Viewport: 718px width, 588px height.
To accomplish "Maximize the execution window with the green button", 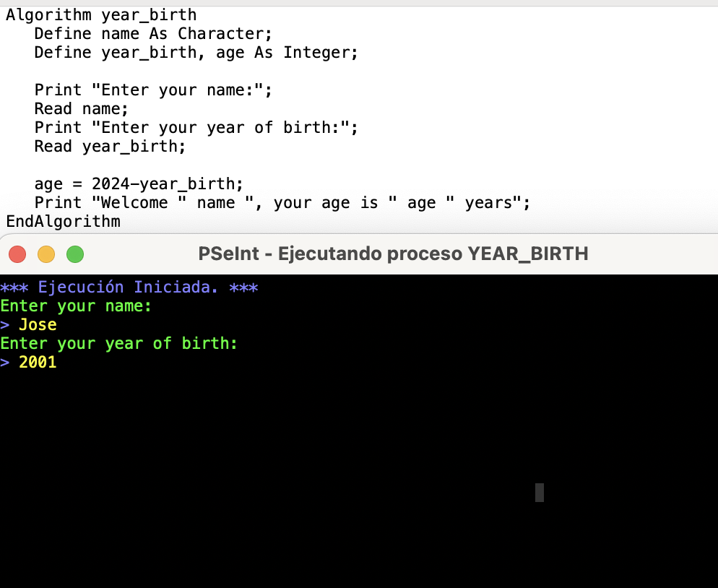I will (x=75, y=254).
